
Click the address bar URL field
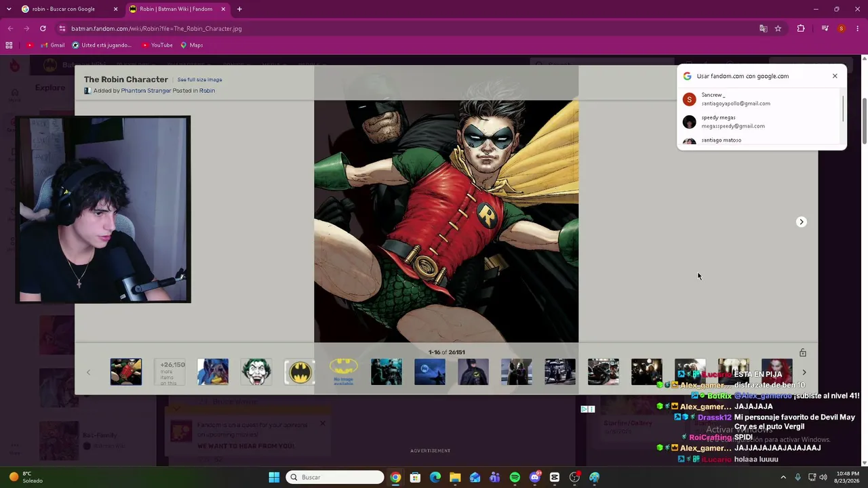407,28
